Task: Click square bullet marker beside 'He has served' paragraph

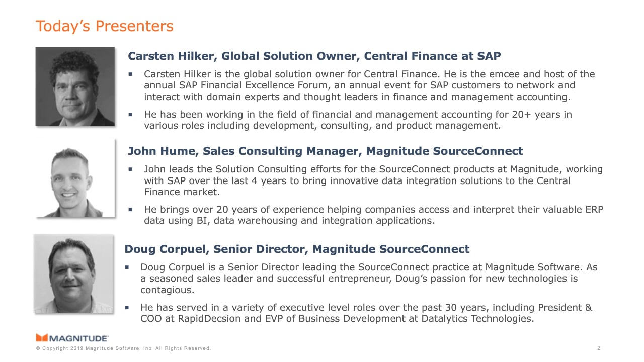Action: click(x=127, y=308)
